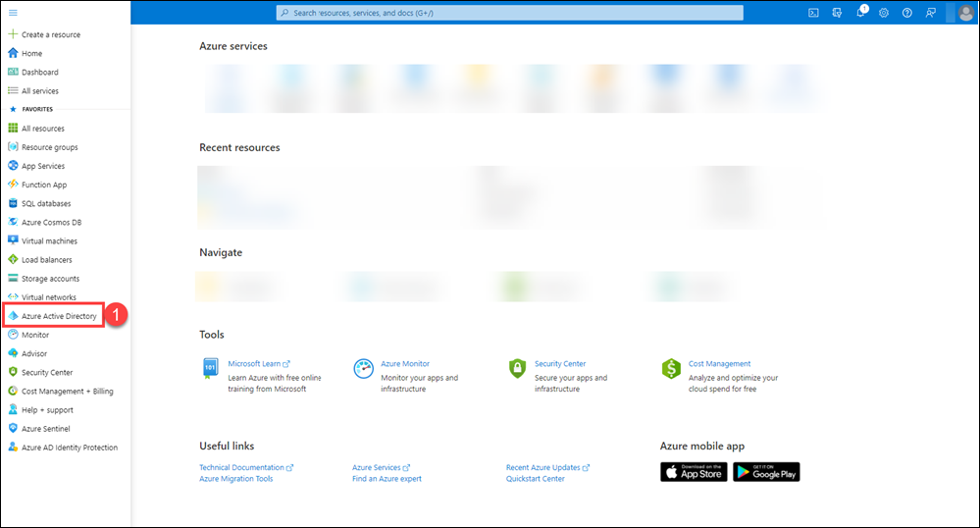Open the feedback icon in header

pos(930,13)
